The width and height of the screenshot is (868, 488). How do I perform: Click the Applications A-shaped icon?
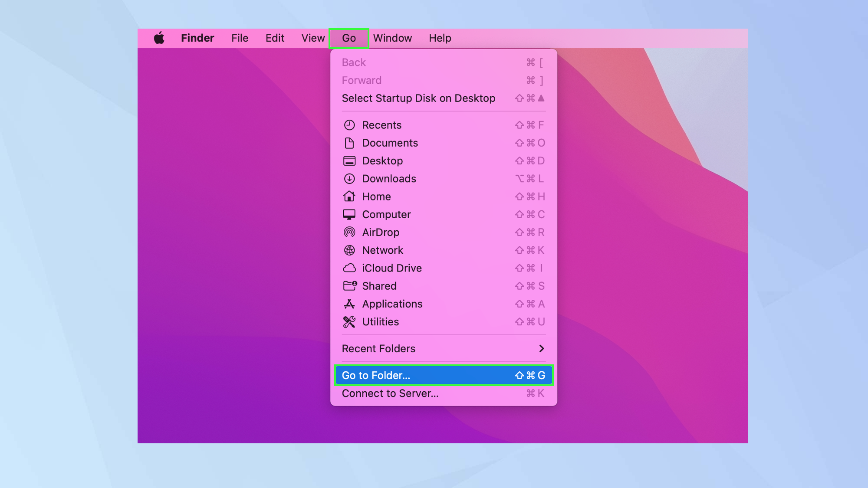[349, 304]
